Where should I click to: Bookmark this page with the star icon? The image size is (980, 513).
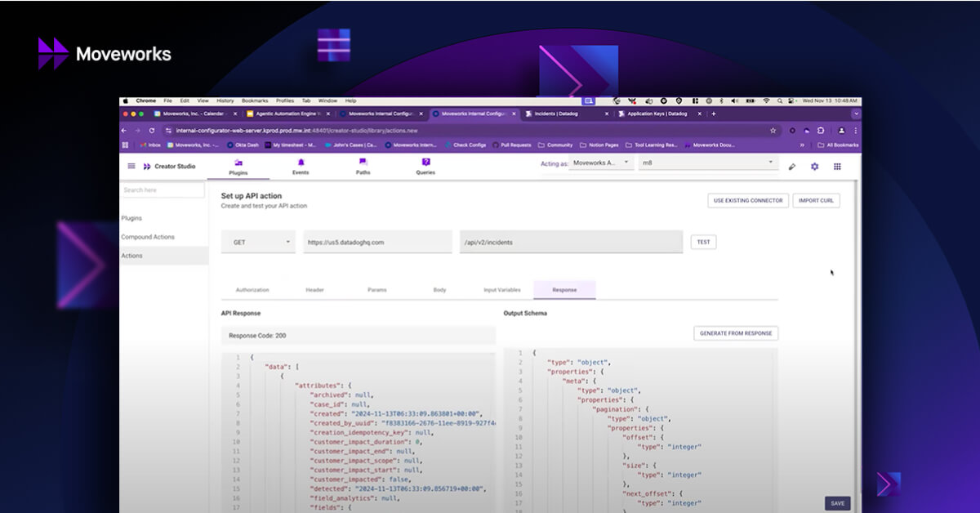773,130
